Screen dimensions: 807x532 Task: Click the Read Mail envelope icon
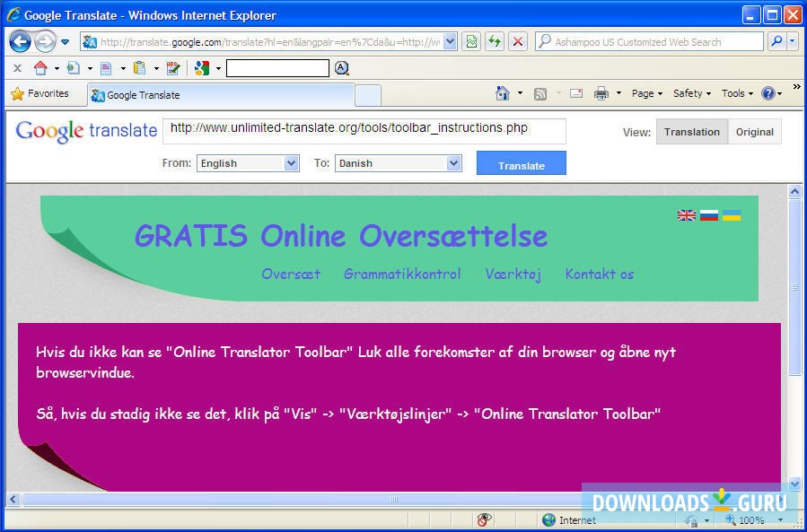pos(576,93)
